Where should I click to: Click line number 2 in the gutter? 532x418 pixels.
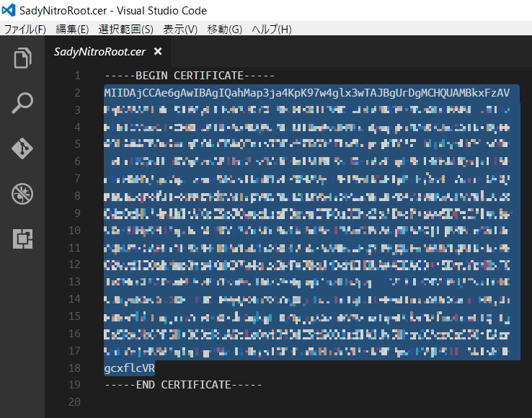pyautogui.click(x=78, y=93)
